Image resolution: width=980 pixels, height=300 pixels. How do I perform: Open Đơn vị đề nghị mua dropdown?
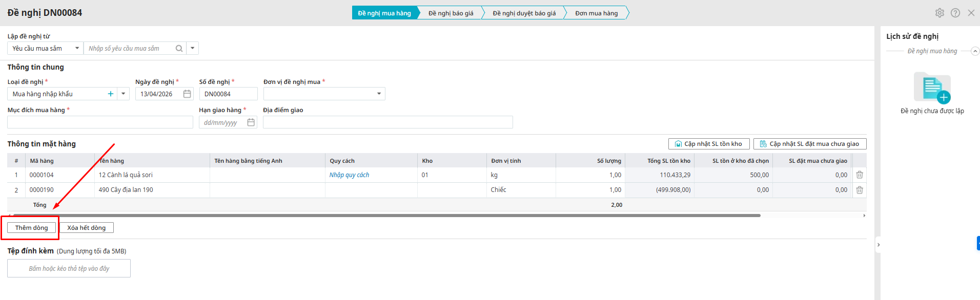(x=379, y=94)
